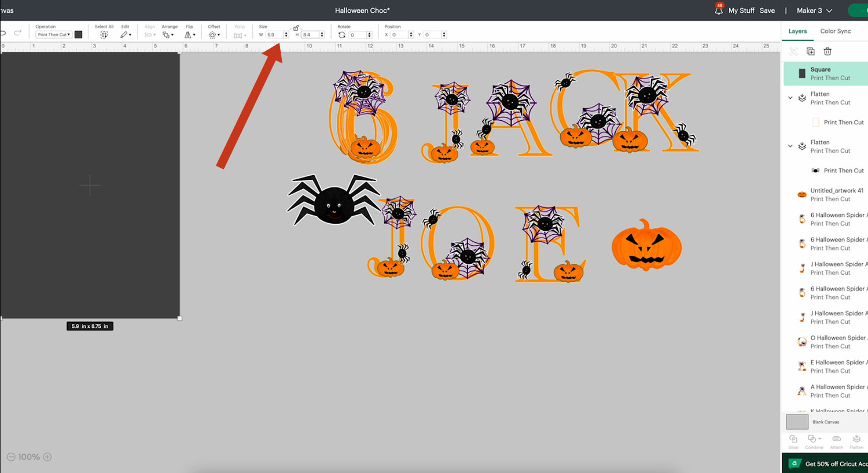Click the Flip tool icon
Image resolution: width=868 pixels, height=473 pixels.
pyautogui.click(x=189, y=35)
